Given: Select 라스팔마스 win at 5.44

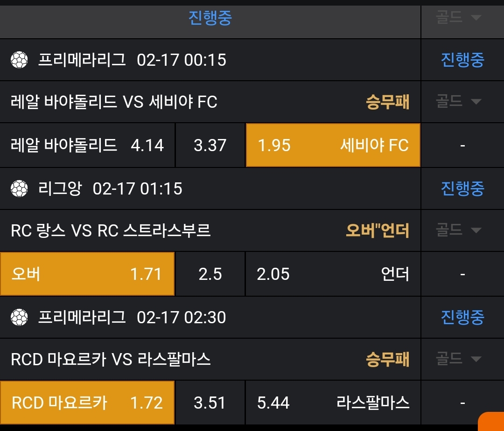Looking at the screenshot, I should point(333,403).
